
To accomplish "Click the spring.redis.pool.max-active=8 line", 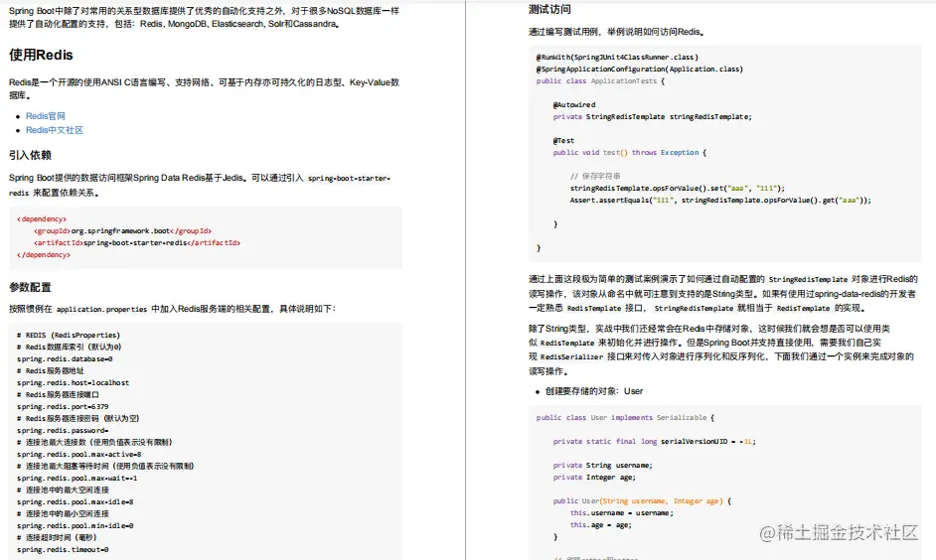I will [79, 455].
